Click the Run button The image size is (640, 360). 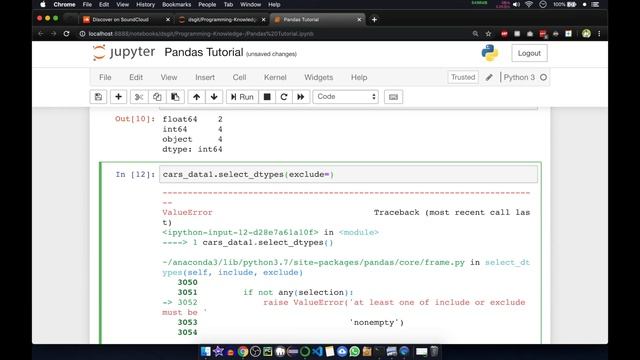click(242, 97)
